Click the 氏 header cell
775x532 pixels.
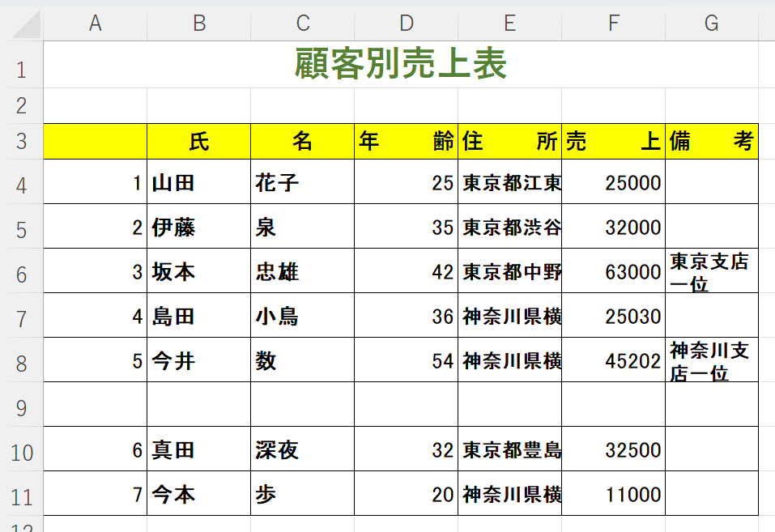point(198,142)
